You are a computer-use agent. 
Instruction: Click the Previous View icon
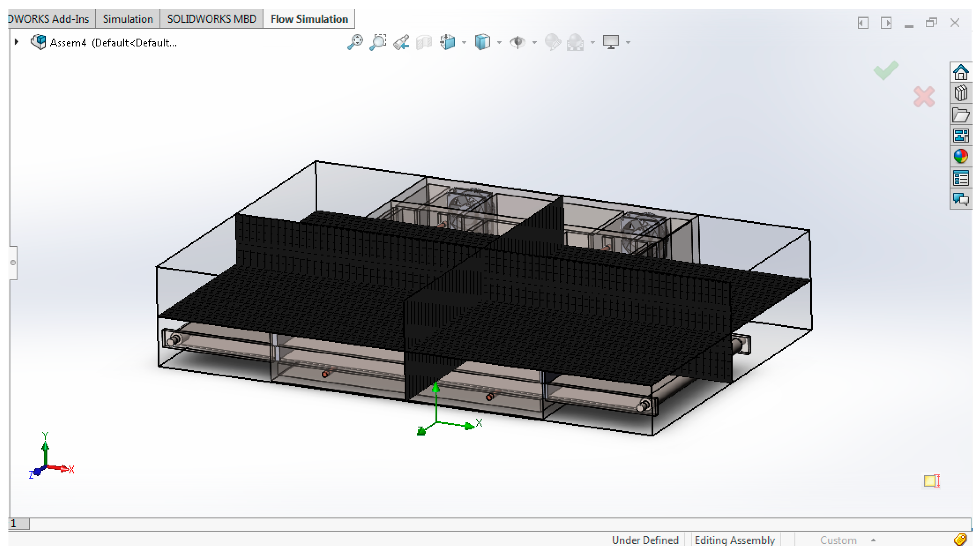(401, 42)
